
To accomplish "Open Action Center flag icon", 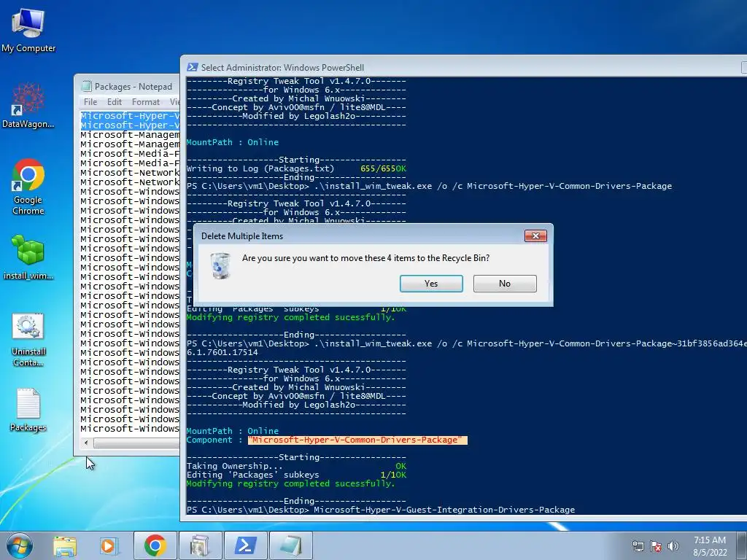I will pos(656,546).
